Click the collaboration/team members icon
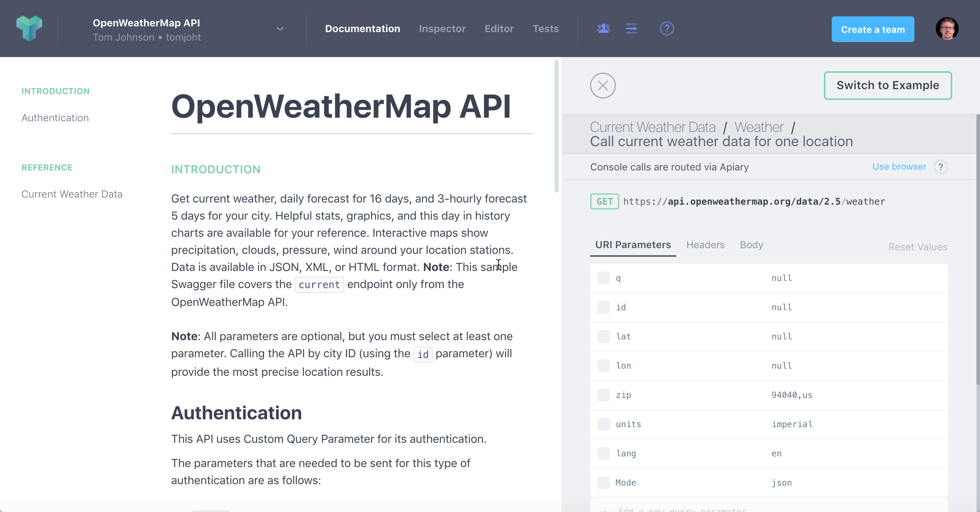The image size is (980, 512). pyautogui.click(x=603, y=29)
